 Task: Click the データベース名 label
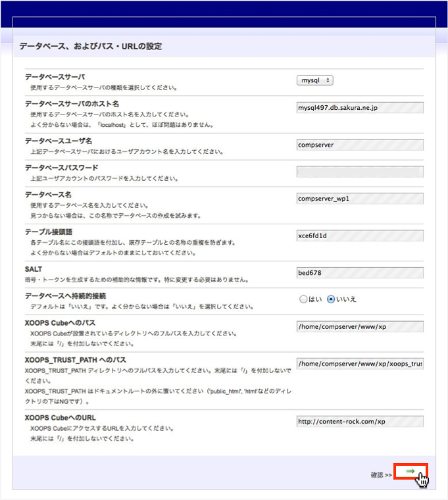[48, 195]
